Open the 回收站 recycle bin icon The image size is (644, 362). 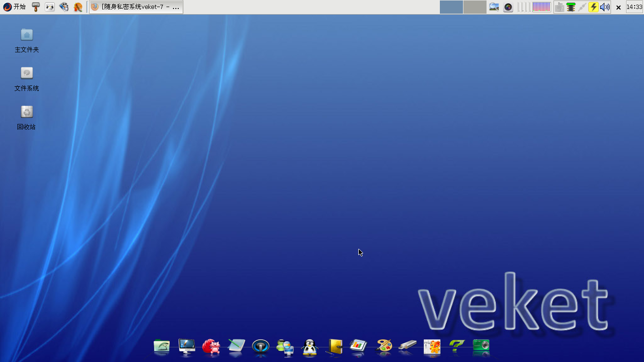point(27,117)
